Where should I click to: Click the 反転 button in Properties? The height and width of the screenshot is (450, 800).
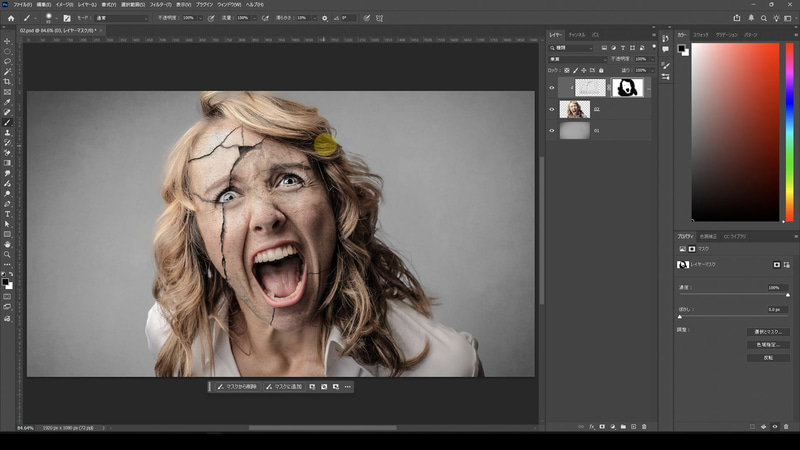click(767, 356)
